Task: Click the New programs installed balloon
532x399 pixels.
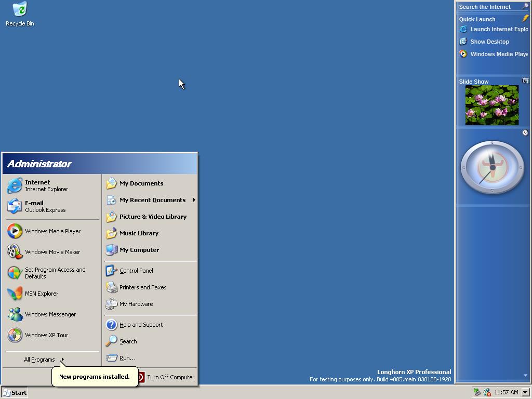Action: point(95,376)
